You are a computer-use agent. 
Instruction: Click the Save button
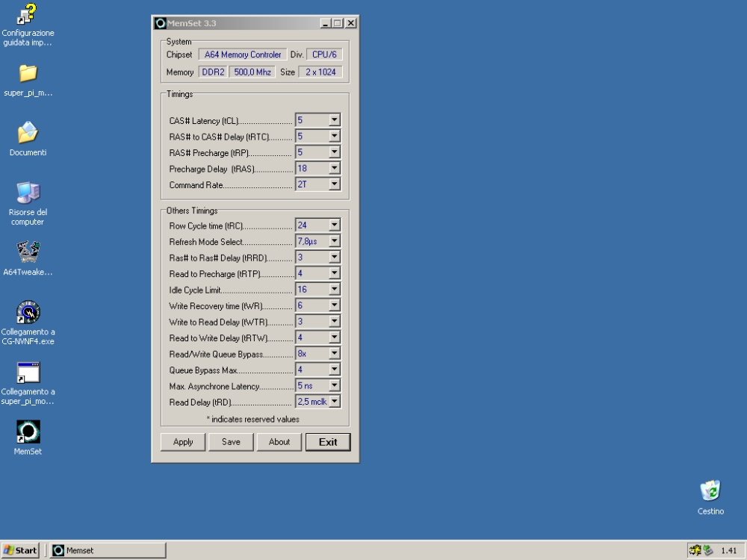point(231,442)
